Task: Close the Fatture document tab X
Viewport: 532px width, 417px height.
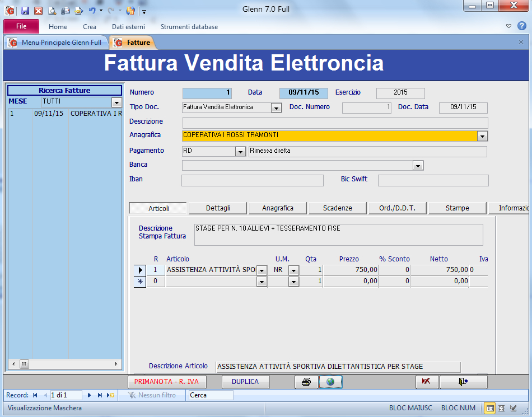Action: (x=521, y=42)
